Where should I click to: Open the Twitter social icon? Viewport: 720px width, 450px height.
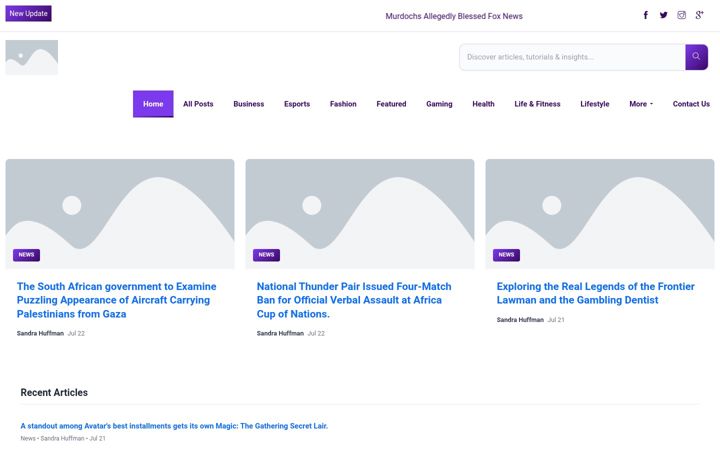point(664,15)
